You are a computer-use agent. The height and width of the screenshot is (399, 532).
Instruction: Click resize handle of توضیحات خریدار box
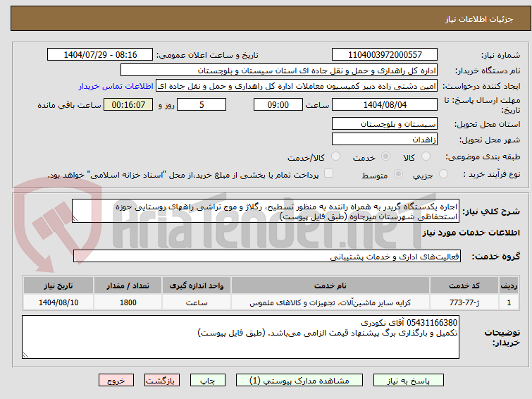(x=26, y=355)
